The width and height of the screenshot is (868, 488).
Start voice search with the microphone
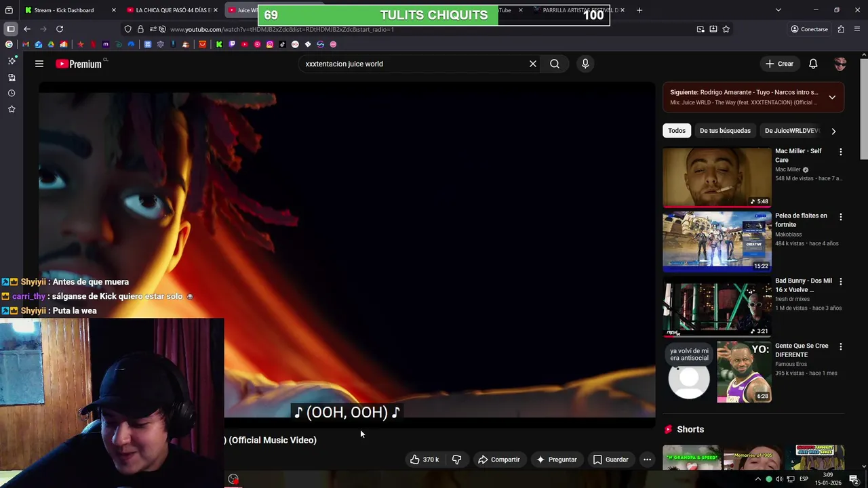[585, 64]
